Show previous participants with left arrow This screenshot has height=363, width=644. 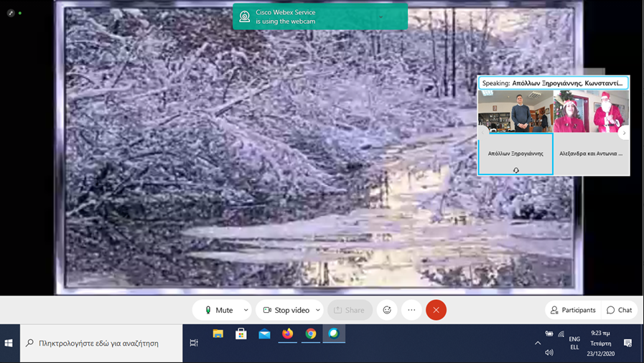click(483, 133)
